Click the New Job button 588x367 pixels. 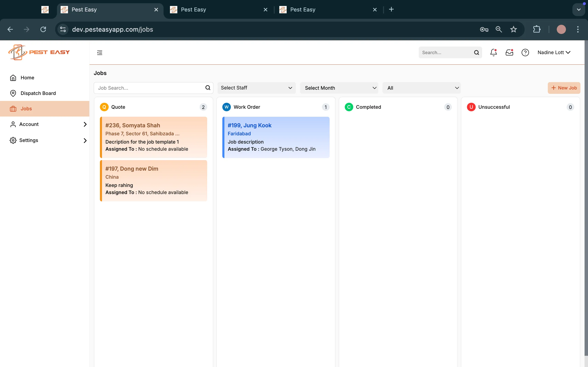pos(564,88)
